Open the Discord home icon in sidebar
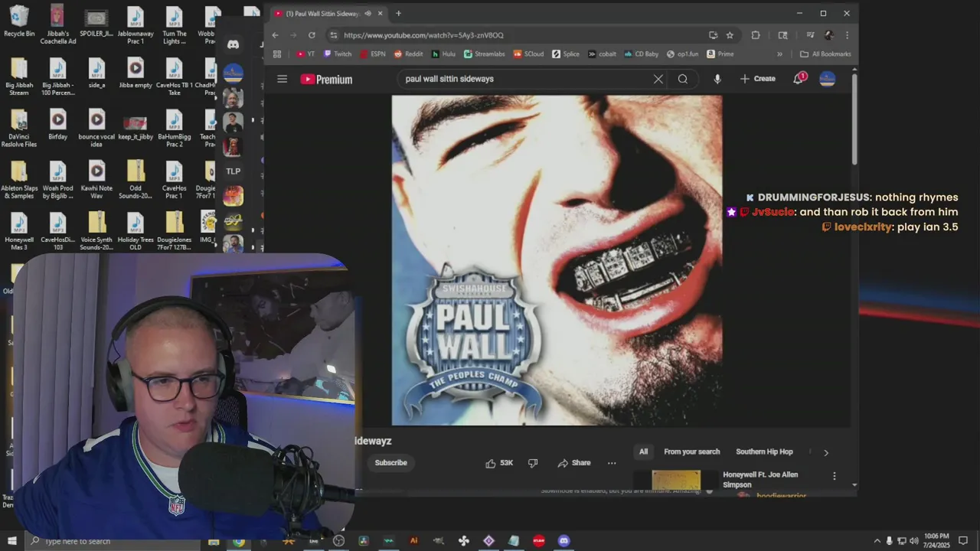 pos(234,44)
